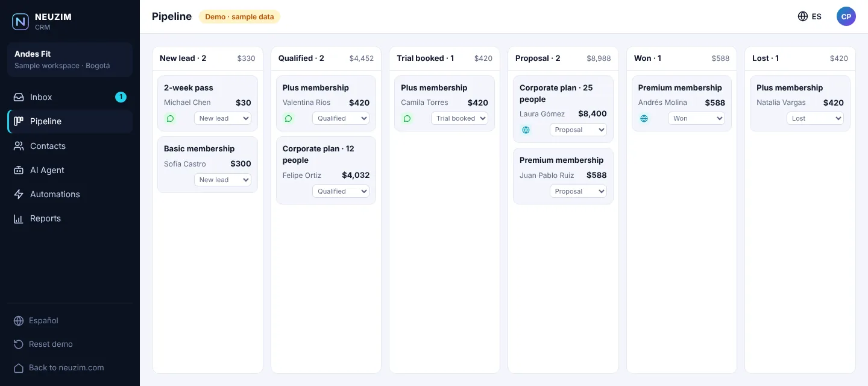868x386 pixels.
Task: Click the AI Agent robot icon
Action: coord(19,170)
